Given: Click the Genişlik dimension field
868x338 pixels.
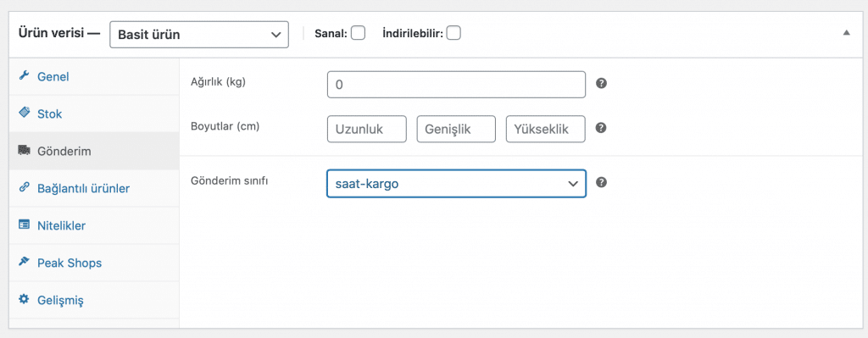Looking at the screenshot, I should (456, 129).
